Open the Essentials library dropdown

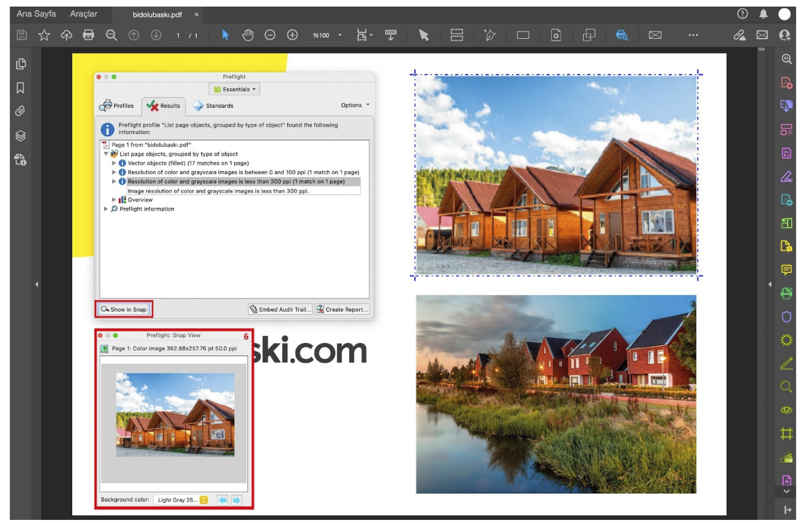tap(234, 89)
